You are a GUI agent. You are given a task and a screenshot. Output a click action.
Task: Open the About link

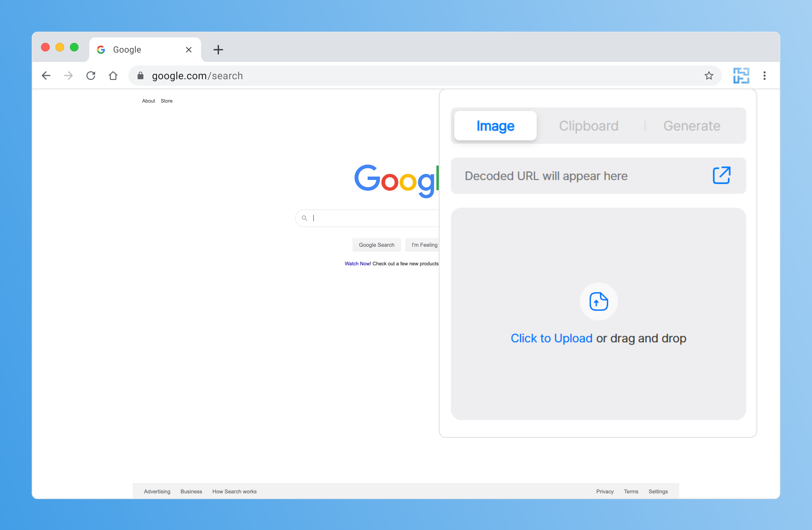(148, 101)
